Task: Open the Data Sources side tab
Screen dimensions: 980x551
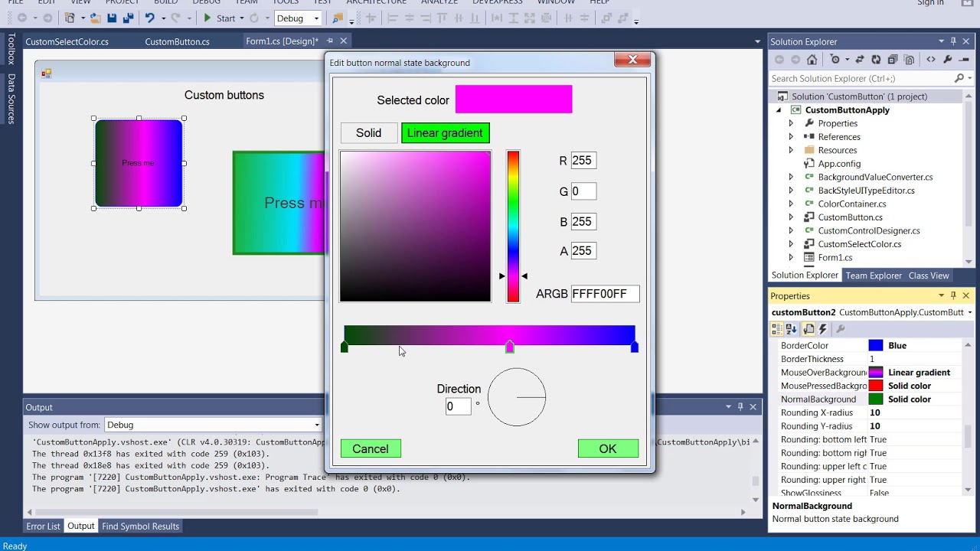Action: (11, 99)
